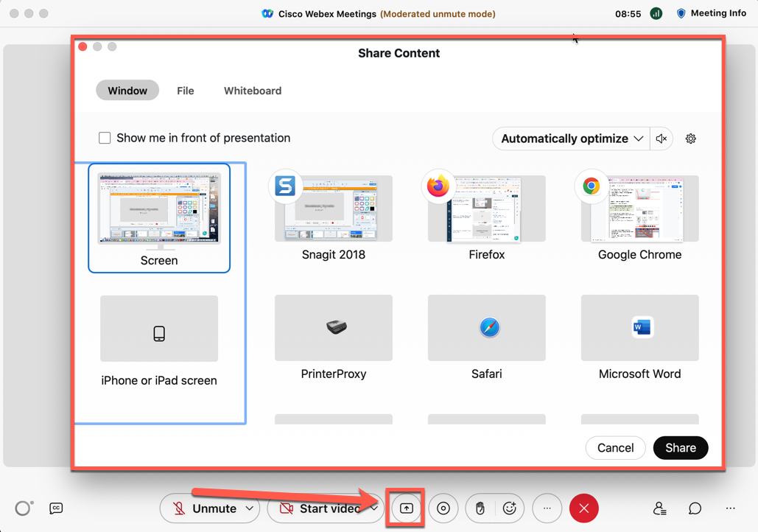Select the Screen thumbnail to share
Screen dimensions: 758x532
coord(159,218)
